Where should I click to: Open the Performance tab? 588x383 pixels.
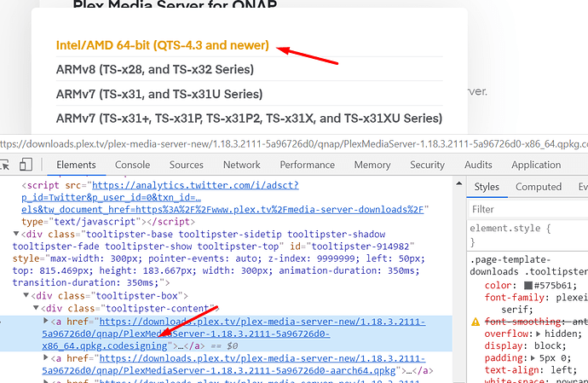307,165
